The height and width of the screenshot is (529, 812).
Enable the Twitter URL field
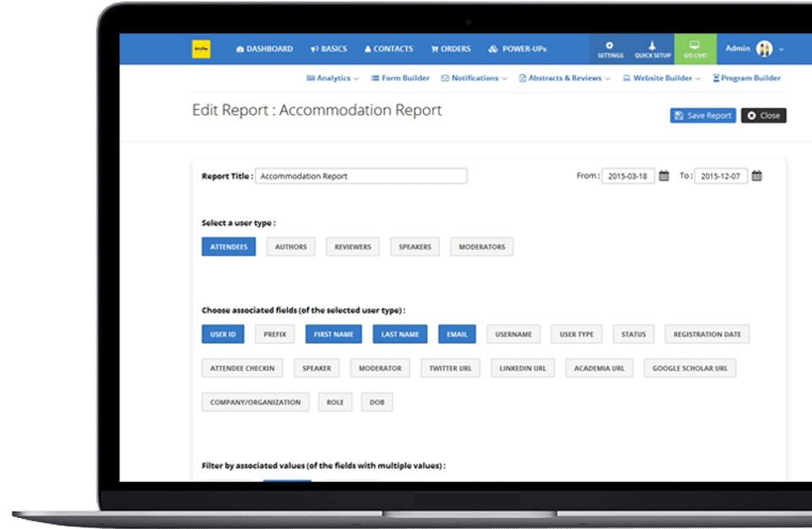(x=450, y=368)
